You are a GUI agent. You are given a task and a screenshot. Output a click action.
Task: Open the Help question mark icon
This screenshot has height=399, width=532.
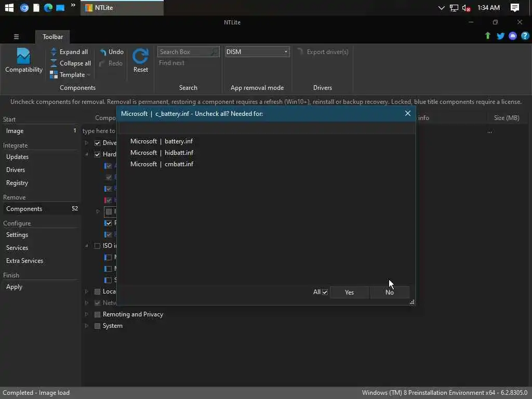pyautogui.click(x=525, y=36)
